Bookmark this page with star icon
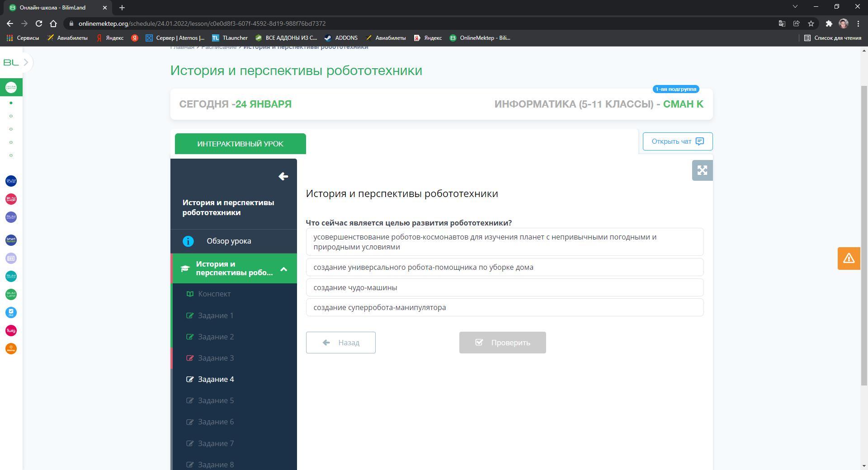The height and width of the screenshot is (470, 868). 811,23
